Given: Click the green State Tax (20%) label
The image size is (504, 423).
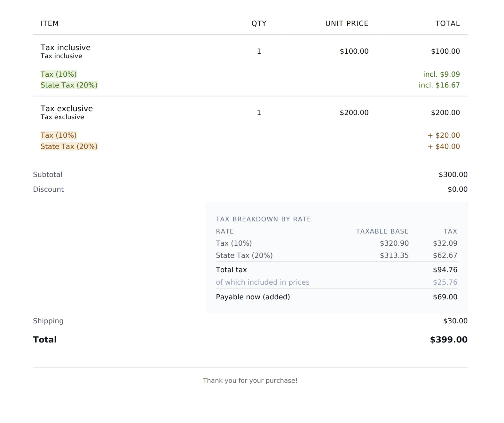Looking at the screenshot, I should [69, 85].
